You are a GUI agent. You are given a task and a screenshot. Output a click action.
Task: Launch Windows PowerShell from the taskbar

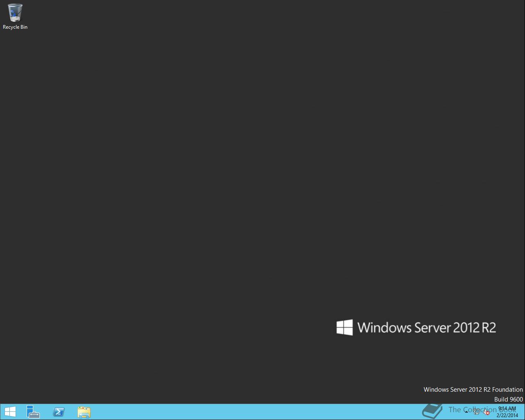coord(59,412)
